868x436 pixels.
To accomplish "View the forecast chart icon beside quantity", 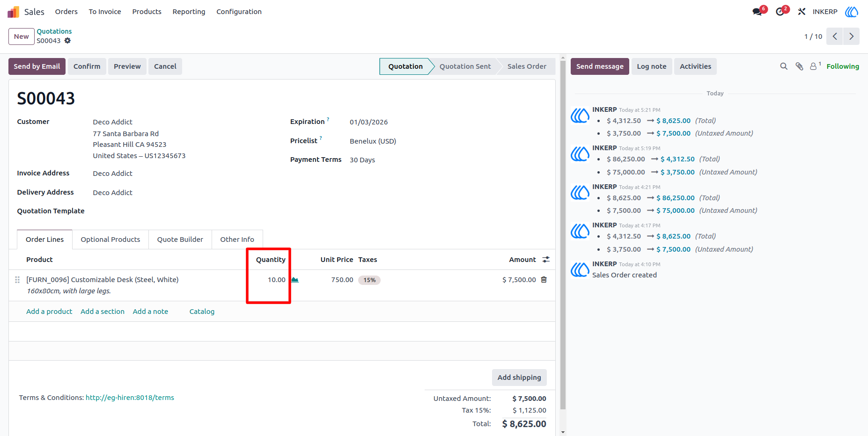I will point(295,280).
